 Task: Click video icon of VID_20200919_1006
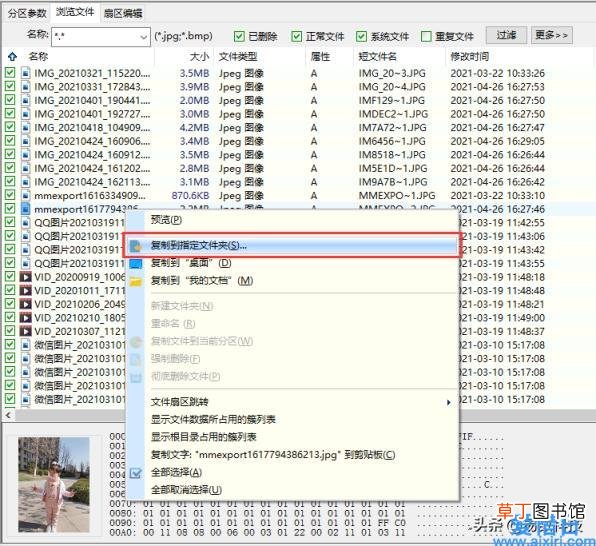[x=25, y=277]
